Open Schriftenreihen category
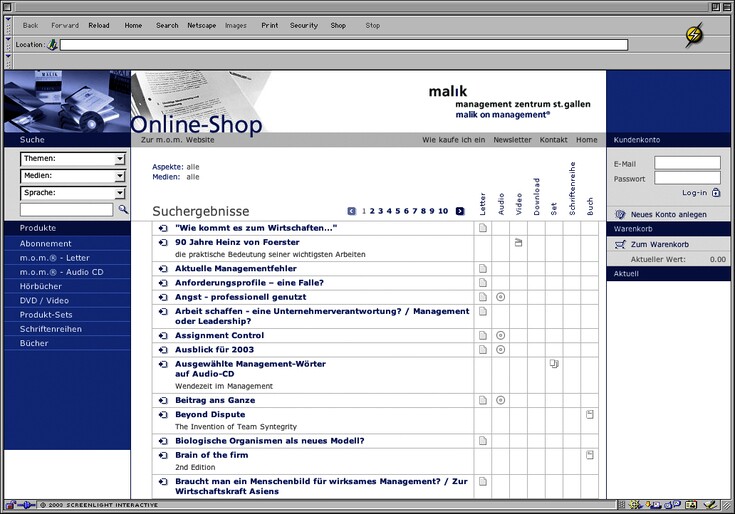Screen dimensions: 735x514 point(51,329)
